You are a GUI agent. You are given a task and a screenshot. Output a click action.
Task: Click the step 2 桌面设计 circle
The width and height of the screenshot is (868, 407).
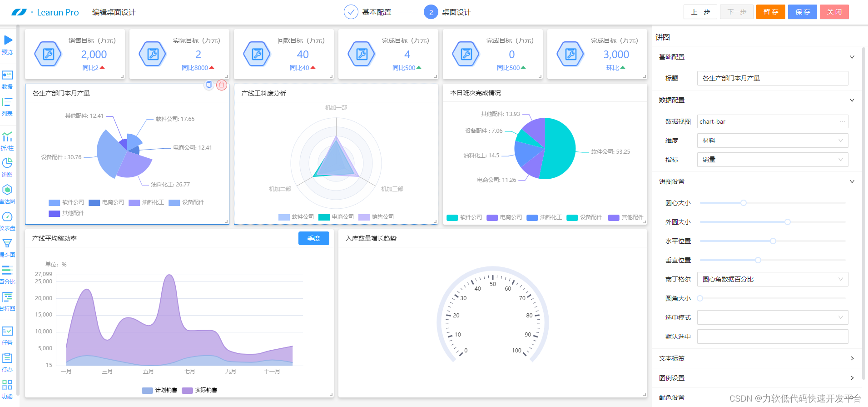tap(431, 12)
